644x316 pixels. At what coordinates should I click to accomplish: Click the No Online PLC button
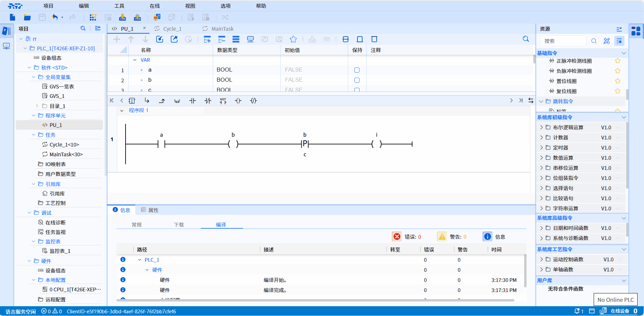coord(615,299)
